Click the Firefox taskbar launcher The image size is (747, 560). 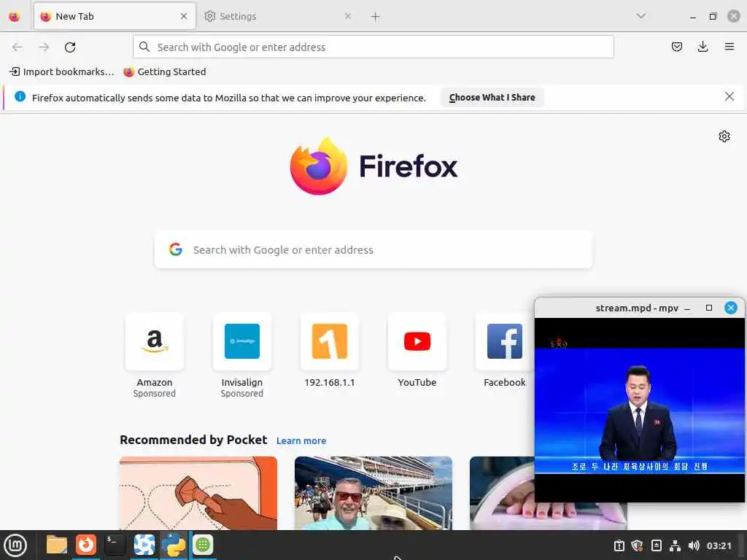tap(86, 545)
